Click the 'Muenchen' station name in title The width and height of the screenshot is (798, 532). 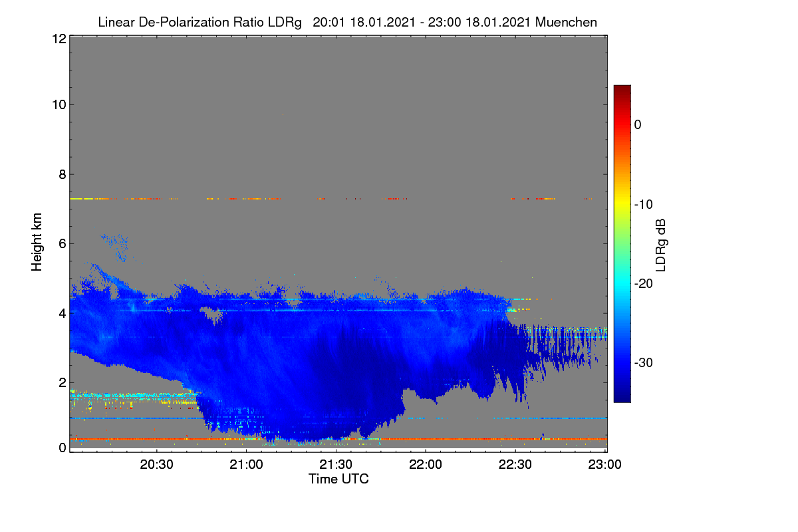coord(566,22)
